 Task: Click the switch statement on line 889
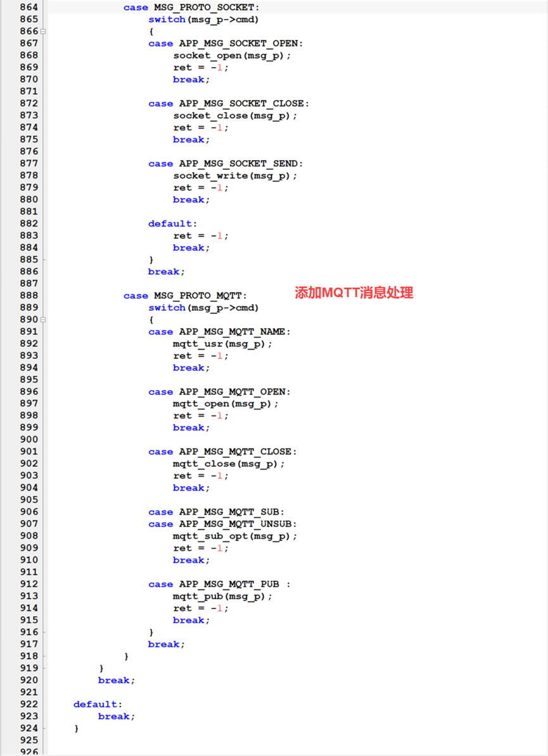point(203,308)
